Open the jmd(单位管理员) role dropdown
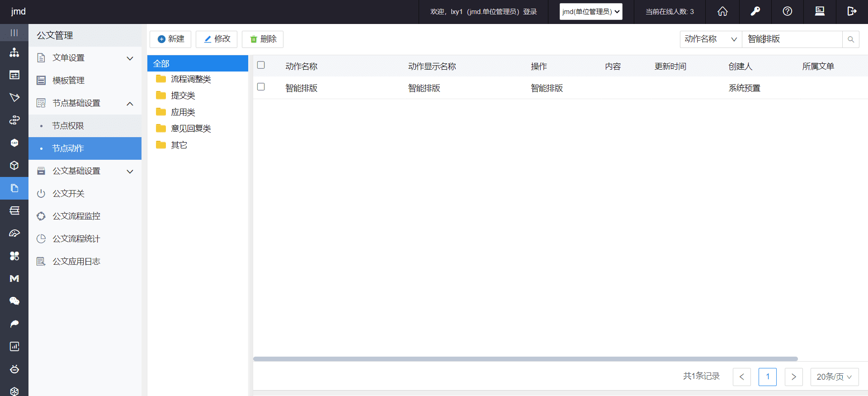The image size is (868, 396). coord(591,12)
